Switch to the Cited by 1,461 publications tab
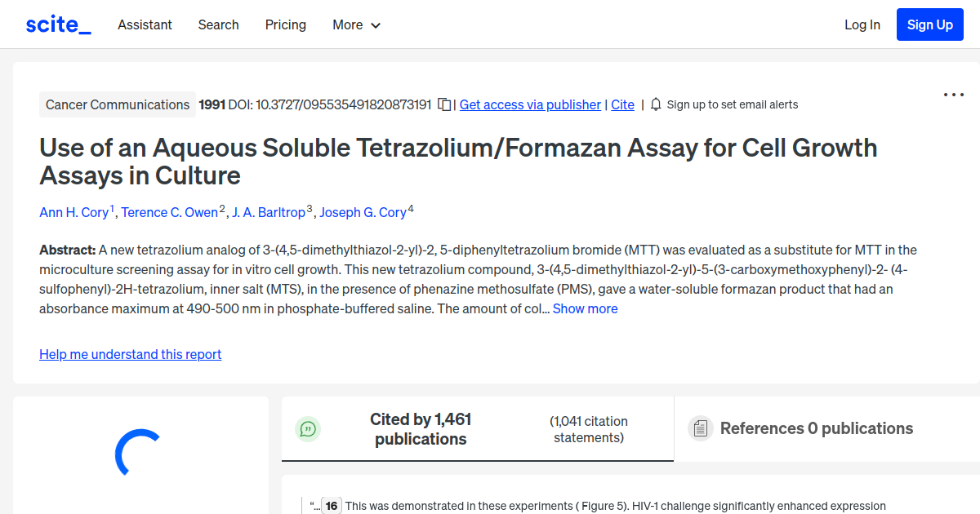The height and width of the screenshot is (514, 980). click(x=421, y=428)
